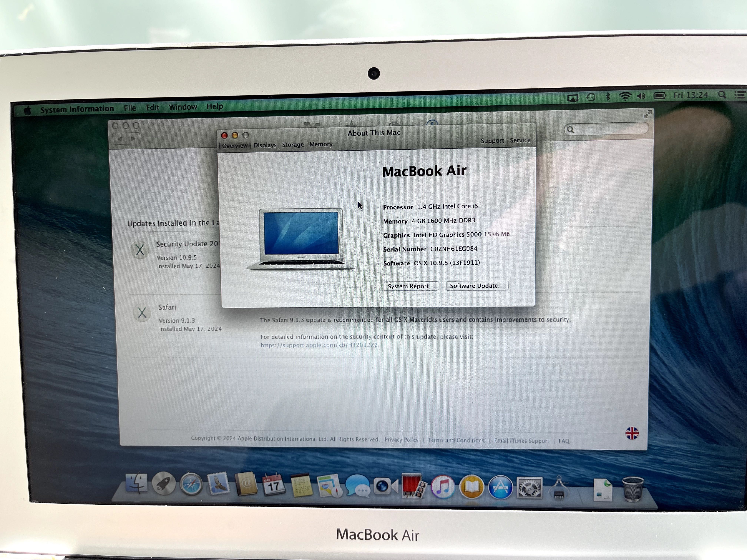Open battery status menu bar icon
The image size is (747, 560).
tap(660, 96)
